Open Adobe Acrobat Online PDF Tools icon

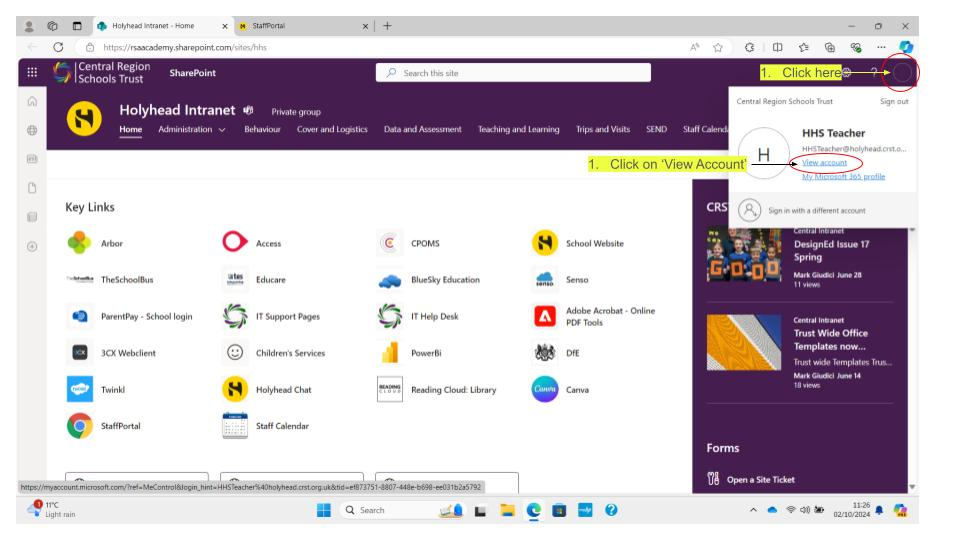click(545, 316)
